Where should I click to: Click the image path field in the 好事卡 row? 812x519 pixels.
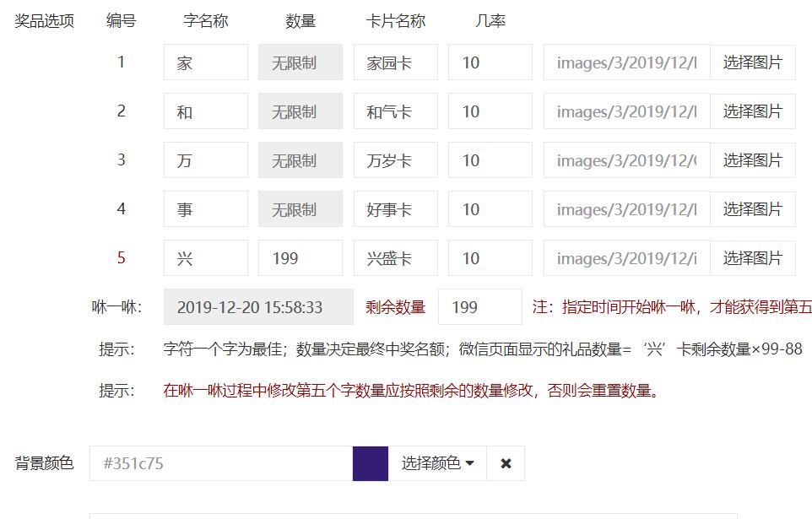point(626,209)
